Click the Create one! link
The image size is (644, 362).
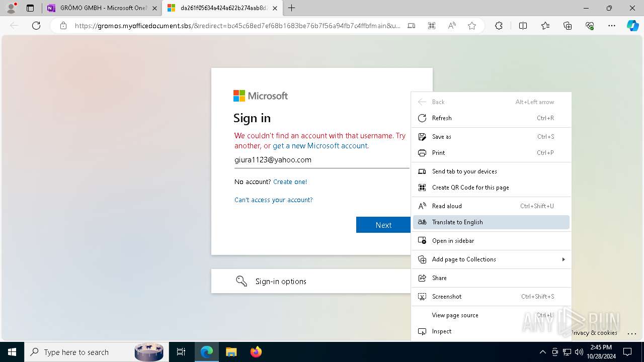[x=290, y=182]
